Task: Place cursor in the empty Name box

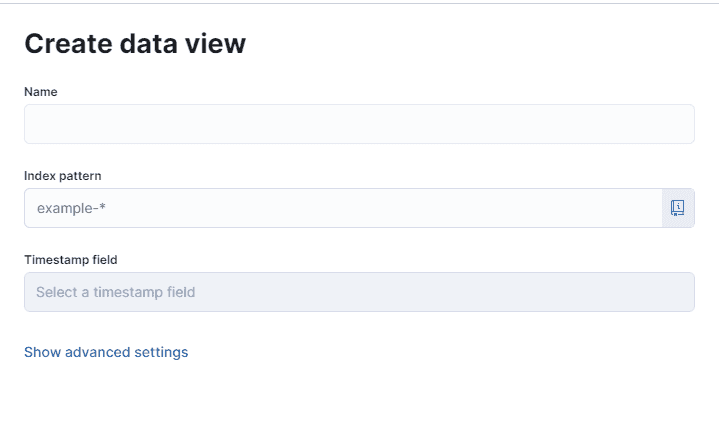Action: point(359,124)
